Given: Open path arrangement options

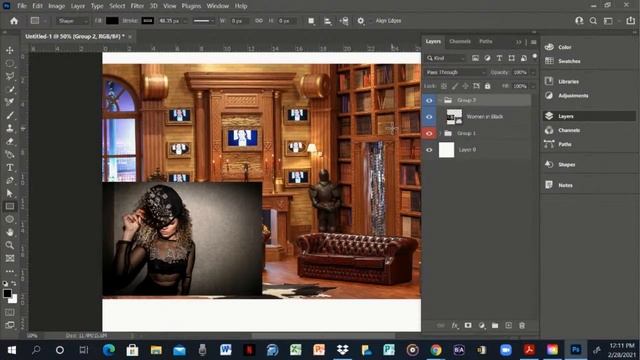Looking at the screenshot, I should 344,21.
